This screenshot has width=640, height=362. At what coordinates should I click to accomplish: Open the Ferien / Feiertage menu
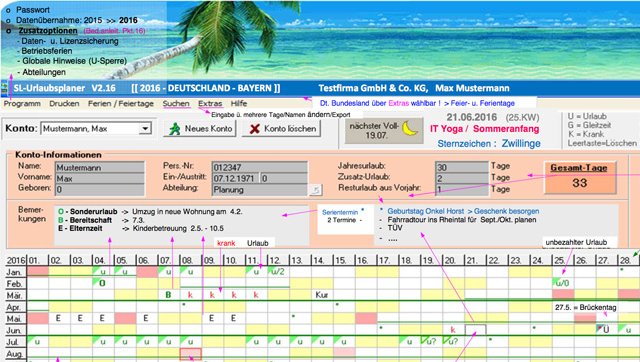click(121, 104)
